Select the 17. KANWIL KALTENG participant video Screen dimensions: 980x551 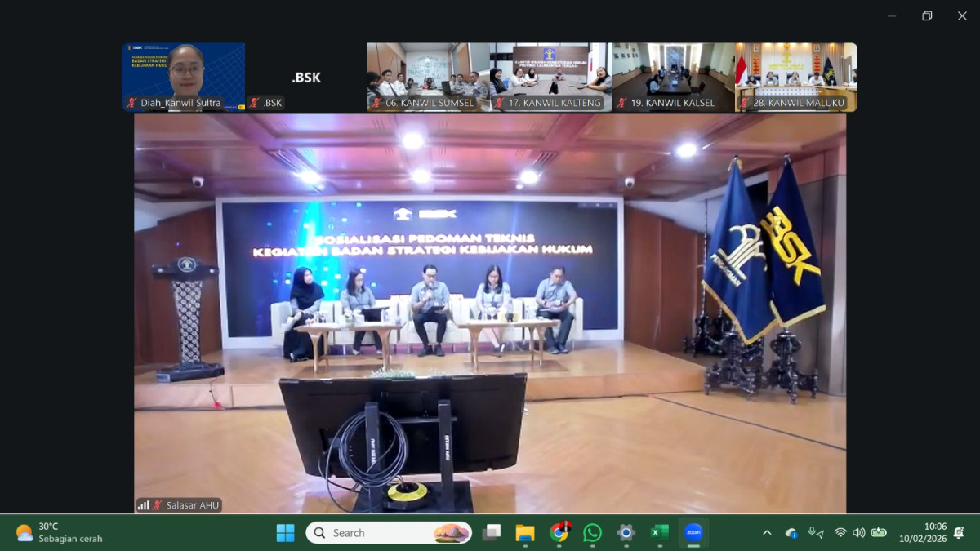point(550,76)
